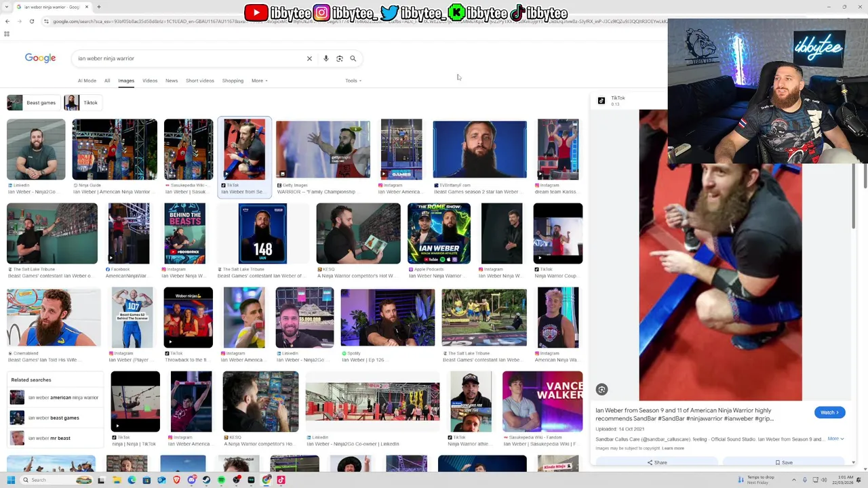Open Microsoft Store from the taskbar
This screenshot has height=488, width=868.
click(146, 480)
